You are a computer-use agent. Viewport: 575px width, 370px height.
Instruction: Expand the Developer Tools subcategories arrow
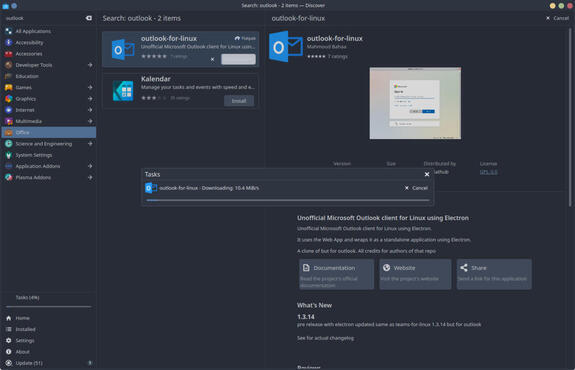pyautogui.click(x=90, y=65)
